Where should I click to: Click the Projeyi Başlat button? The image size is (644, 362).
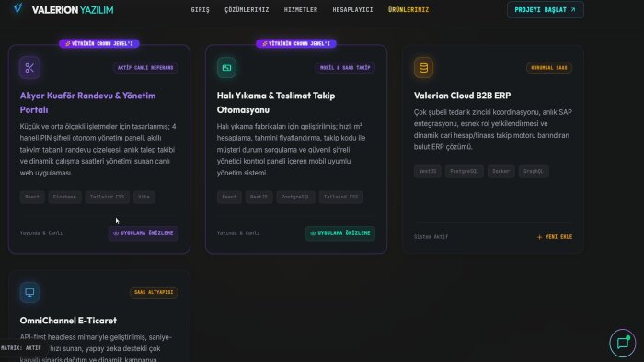tap(545, 9)
